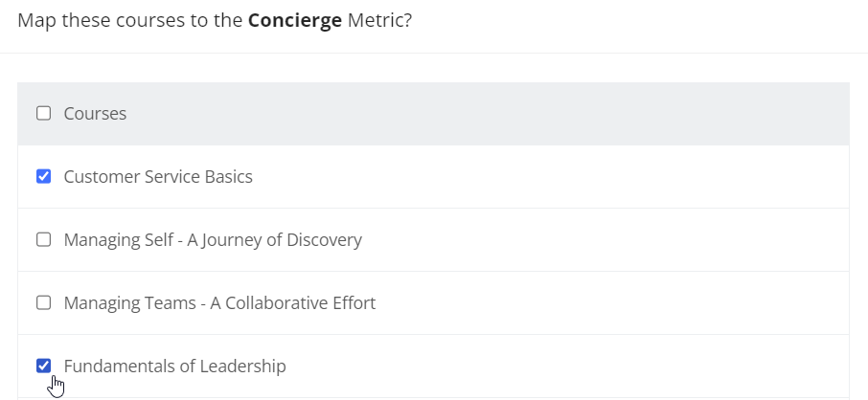Enable the Managing Teams course checkbox
This screenshot has width=868, height=400.
(x=43, y=302)
